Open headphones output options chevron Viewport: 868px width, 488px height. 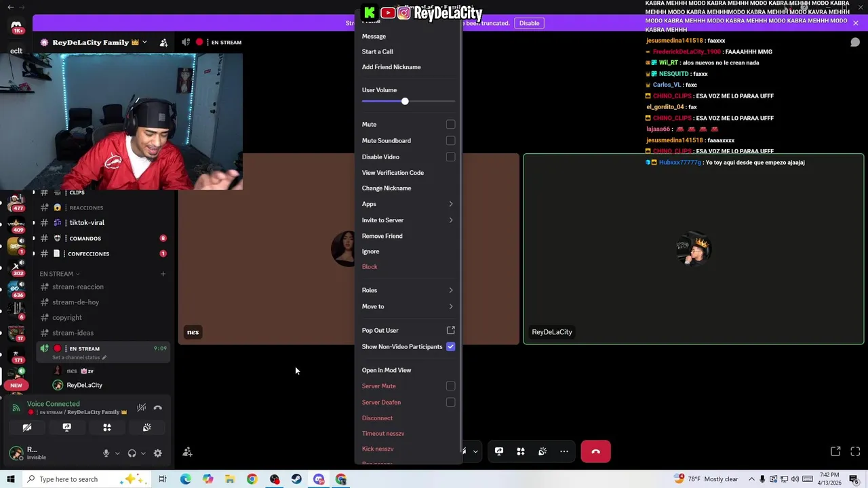point(143,453)
